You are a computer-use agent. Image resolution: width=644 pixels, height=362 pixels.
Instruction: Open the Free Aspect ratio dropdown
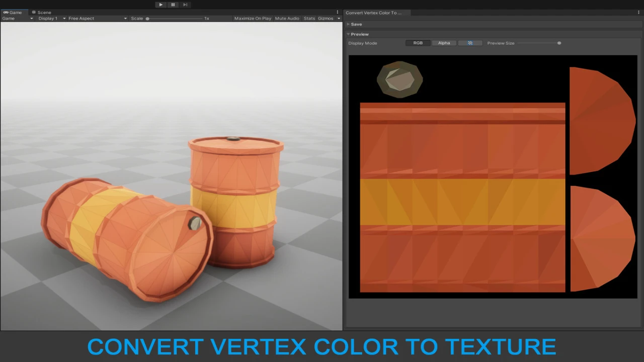click(x=97, y=19)
